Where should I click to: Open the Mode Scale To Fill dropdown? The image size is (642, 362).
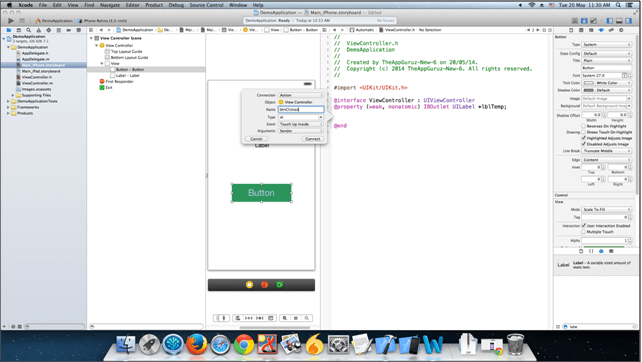point(607,210)
